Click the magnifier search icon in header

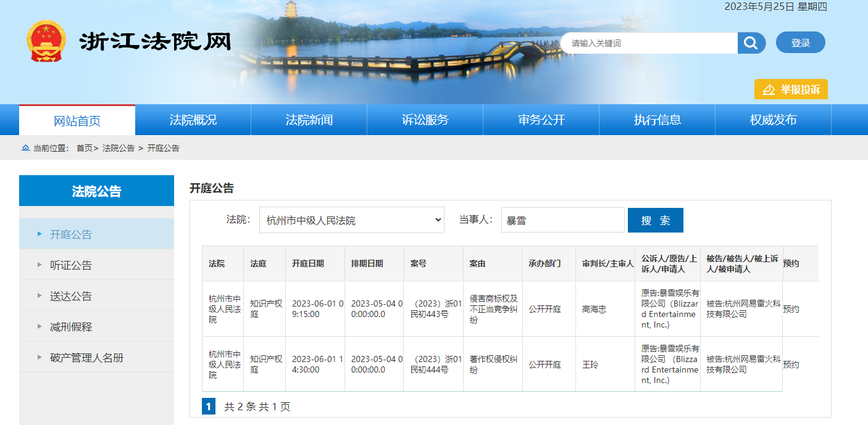[x=751, y=43]
